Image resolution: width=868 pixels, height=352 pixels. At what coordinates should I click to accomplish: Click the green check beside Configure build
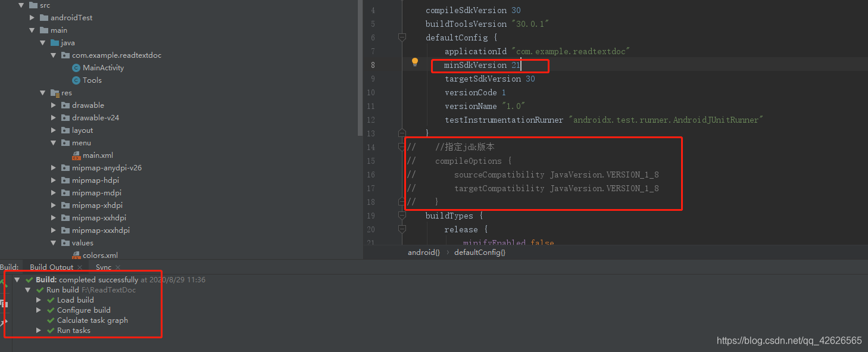[x=51, y=310]
